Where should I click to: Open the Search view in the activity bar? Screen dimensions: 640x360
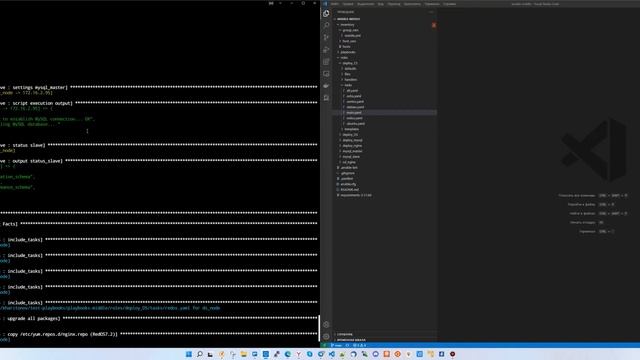(x=326, y=25)
